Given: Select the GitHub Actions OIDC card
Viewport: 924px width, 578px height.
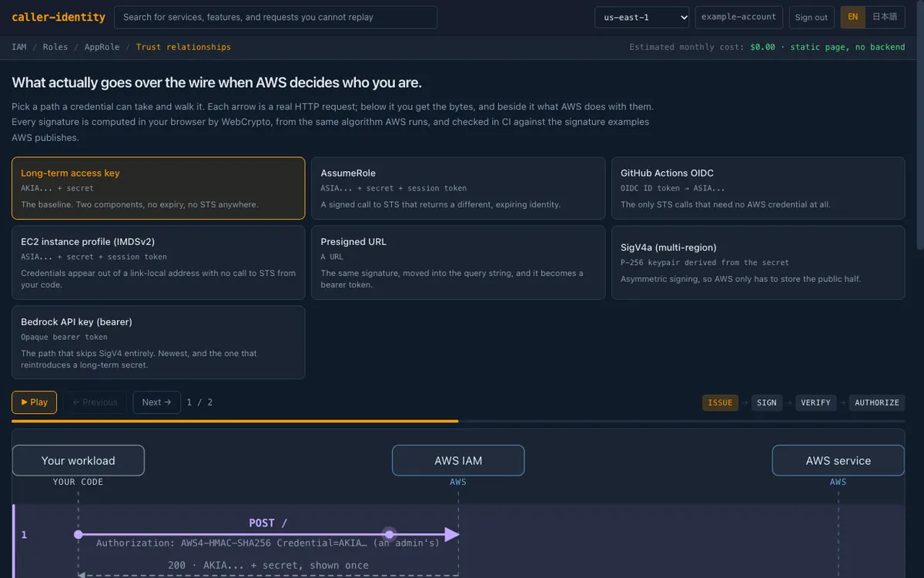Looking at the screenshot, I should coord(758,188).
